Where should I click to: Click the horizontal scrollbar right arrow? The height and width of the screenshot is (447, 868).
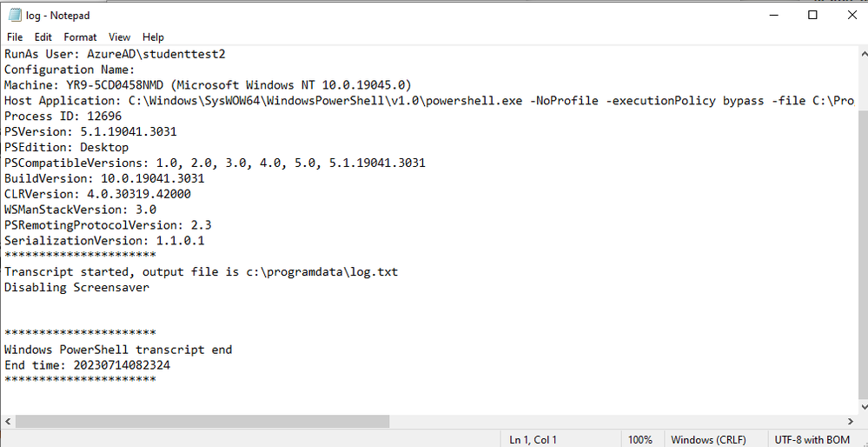point(851,422)
